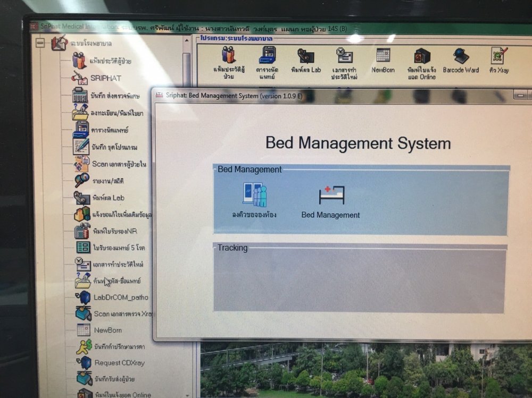Launch เอกสารทำประวัติใหม่ from the top icon panel
Screen dimensions: 532x398
344,64
